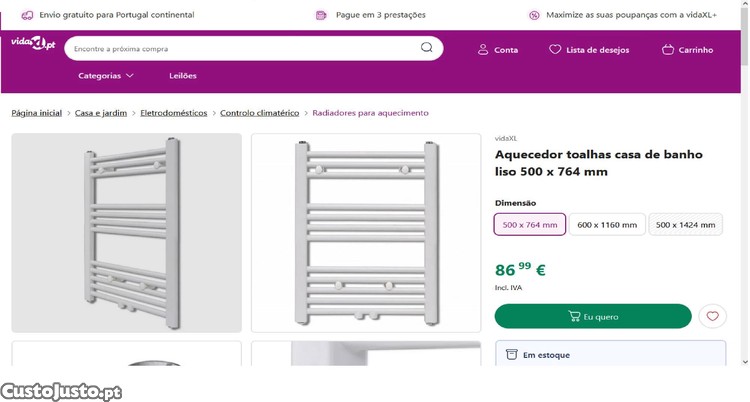Click the search magnifier icon
Viewport: 750px width, 402px height.
[x=427, y=48]
